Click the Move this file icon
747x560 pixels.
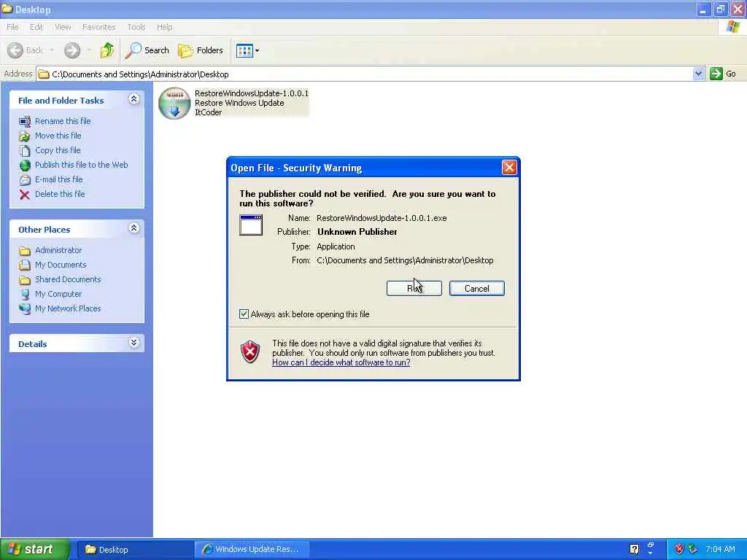(x=25, y=136)
